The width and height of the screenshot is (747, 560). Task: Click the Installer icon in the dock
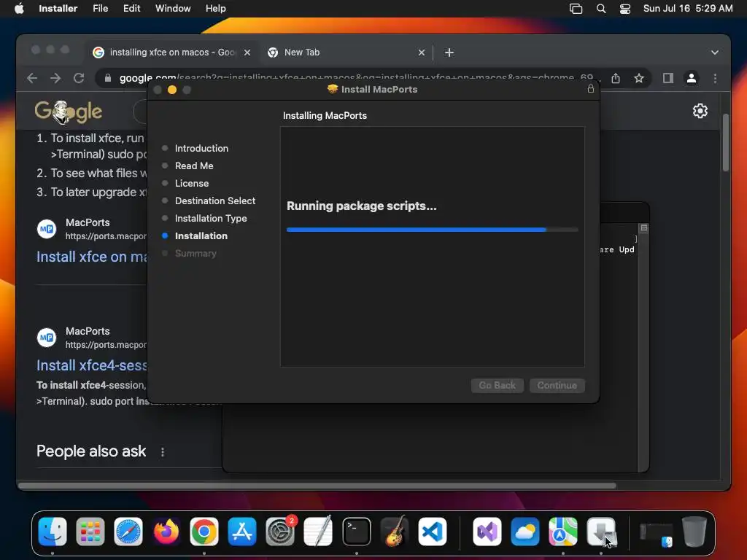pyautogui.click(x=601, y=532)
